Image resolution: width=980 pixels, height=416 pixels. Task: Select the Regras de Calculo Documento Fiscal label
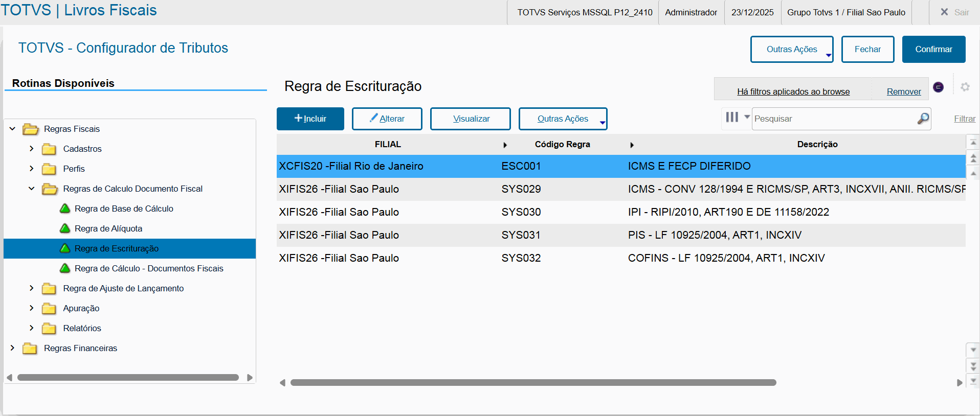coord(133,189)
